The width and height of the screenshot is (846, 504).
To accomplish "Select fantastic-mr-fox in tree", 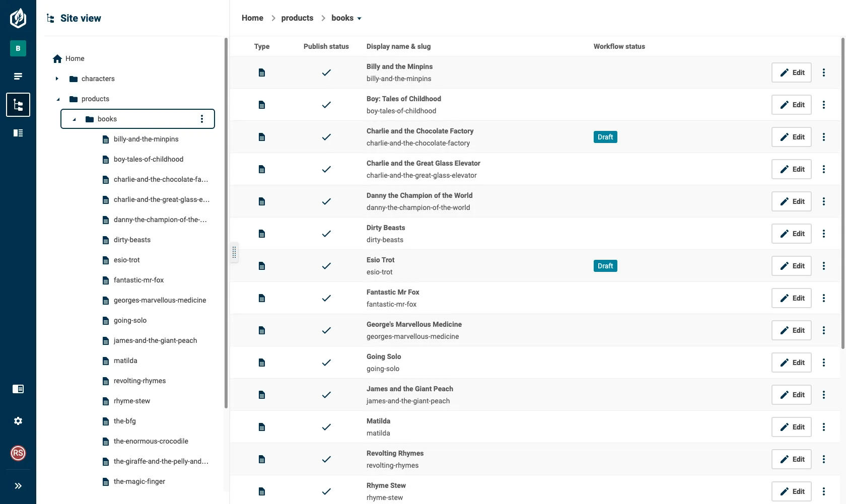I will pos(138,280).
